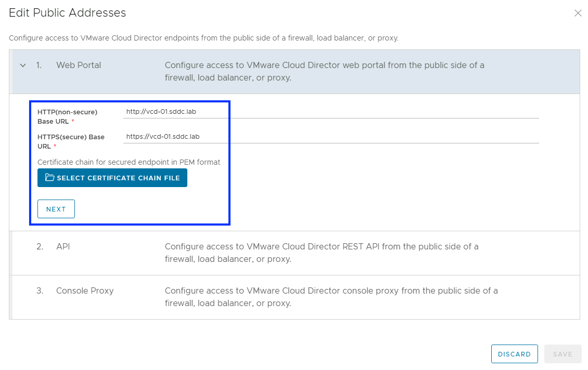Select step number 2 in the stepper
Viewport: 588px width, 370px height.
tap(40, 246)
